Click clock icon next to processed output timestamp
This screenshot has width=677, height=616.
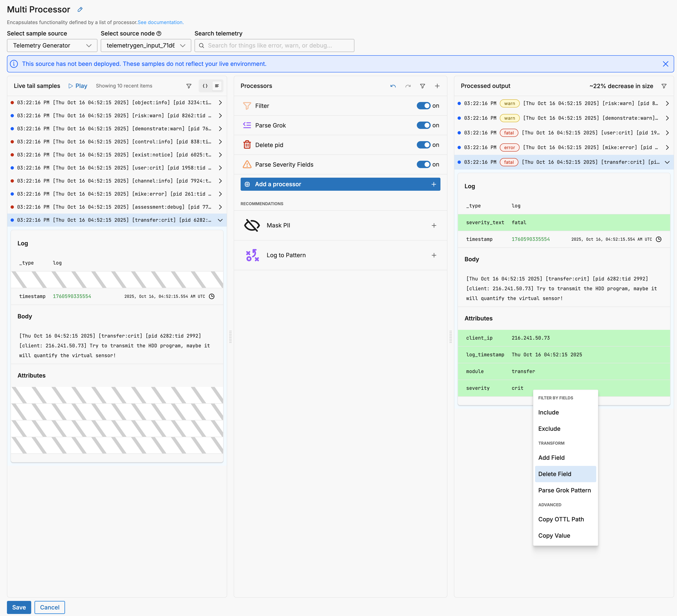(x=658, y=239)
